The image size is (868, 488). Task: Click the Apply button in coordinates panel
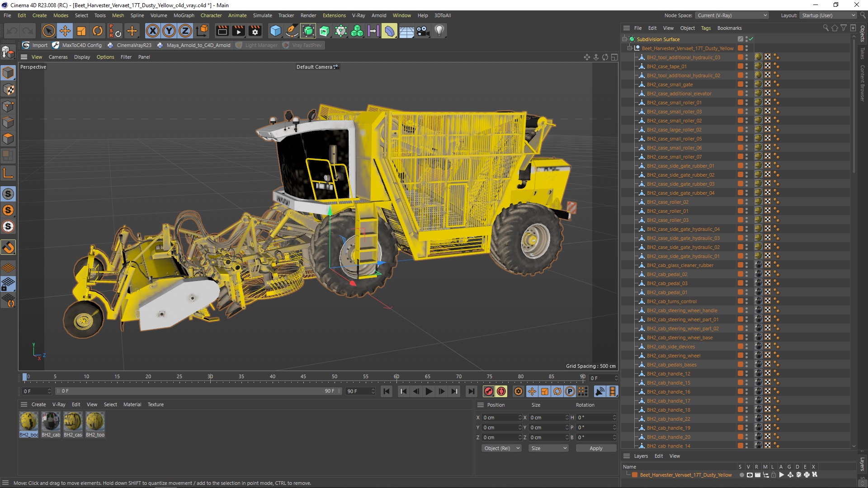596,448
